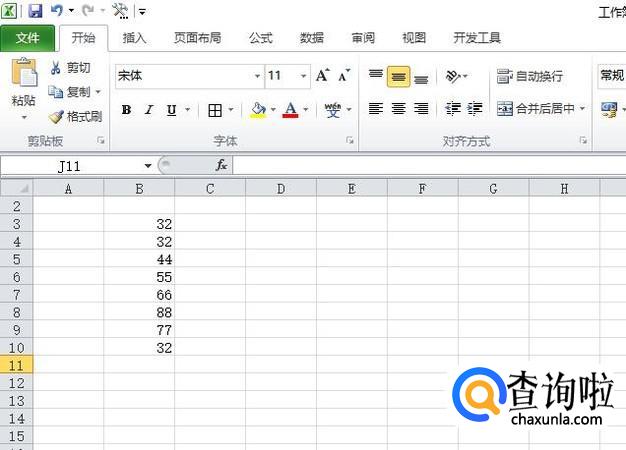Image resolution: width=626 pixels, height=450 pixels.
Task: Apply red font color A
Action: point(290,109)
